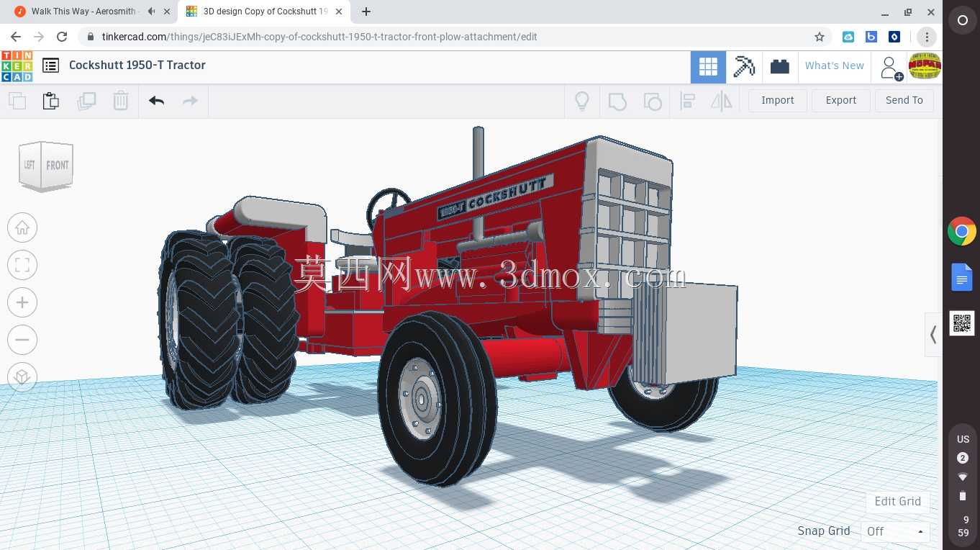Open the designs list menu icon
The width and height of the screenshot is (980, 550).
(50, 66)
